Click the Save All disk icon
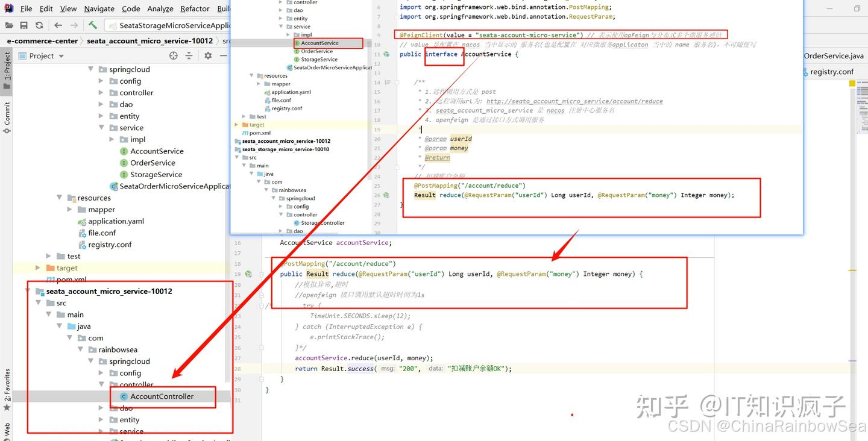868x441 pixels. pos(24,25)
